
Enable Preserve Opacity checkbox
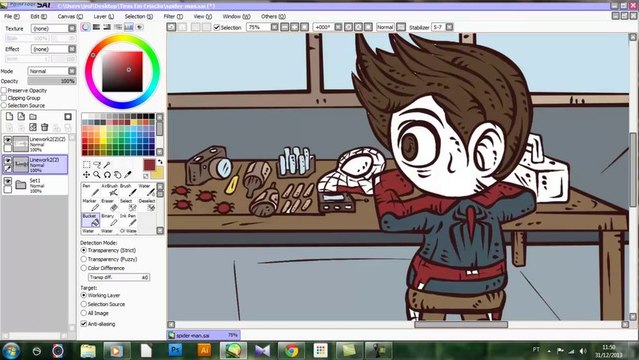click(4, 91)
